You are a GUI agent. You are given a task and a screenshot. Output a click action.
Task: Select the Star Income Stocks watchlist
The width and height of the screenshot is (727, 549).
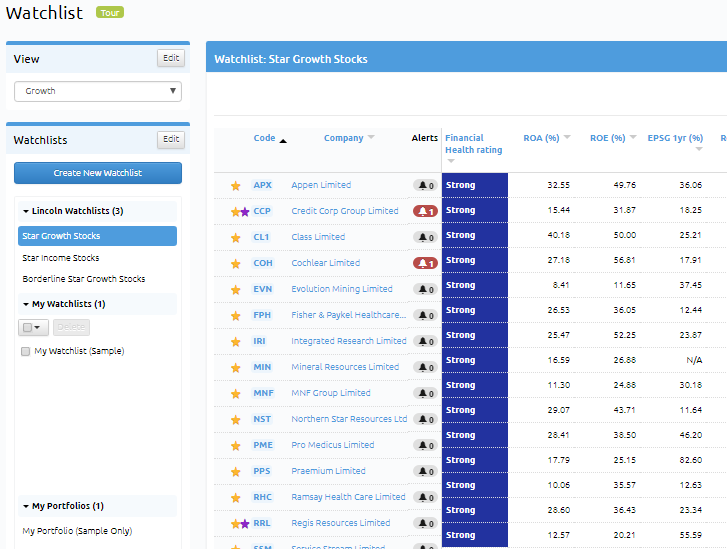61,258
